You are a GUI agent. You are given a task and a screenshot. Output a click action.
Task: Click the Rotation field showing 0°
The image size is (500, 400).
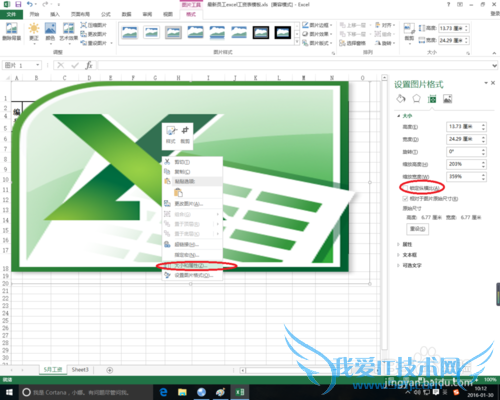coord(463,152)
